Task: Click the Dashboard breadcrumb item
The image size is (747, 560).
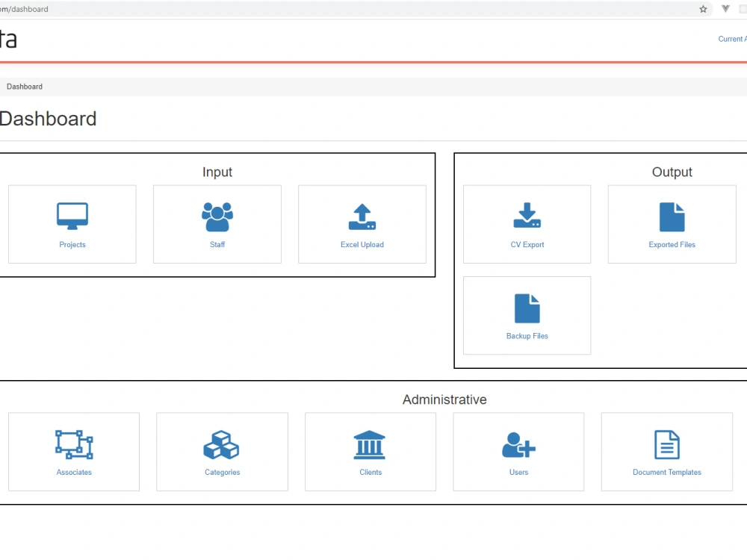Action: [x=25, y=86]
